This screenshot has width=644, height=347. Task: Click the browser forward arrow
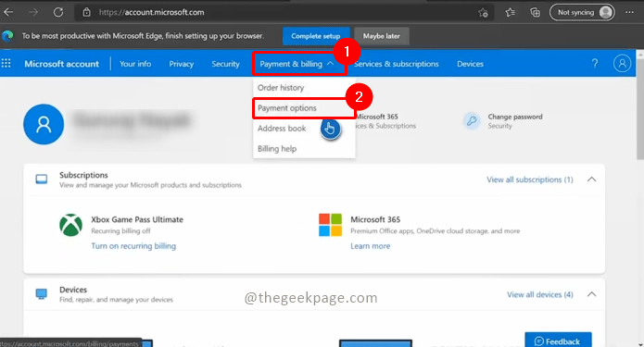click(33, 12)
